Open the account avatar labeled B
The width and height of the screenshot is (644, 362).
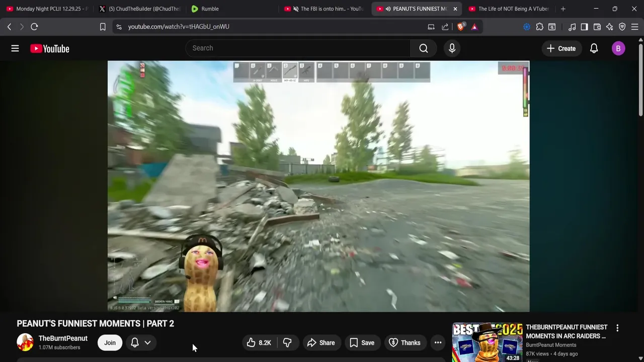coord(618,48)
